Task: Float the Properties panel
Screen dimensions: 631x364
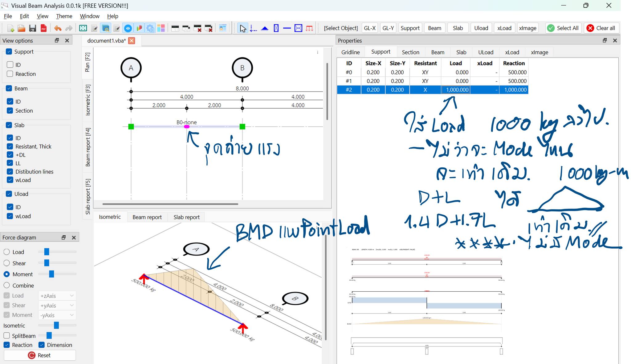Action: click(x=605, y=40)
